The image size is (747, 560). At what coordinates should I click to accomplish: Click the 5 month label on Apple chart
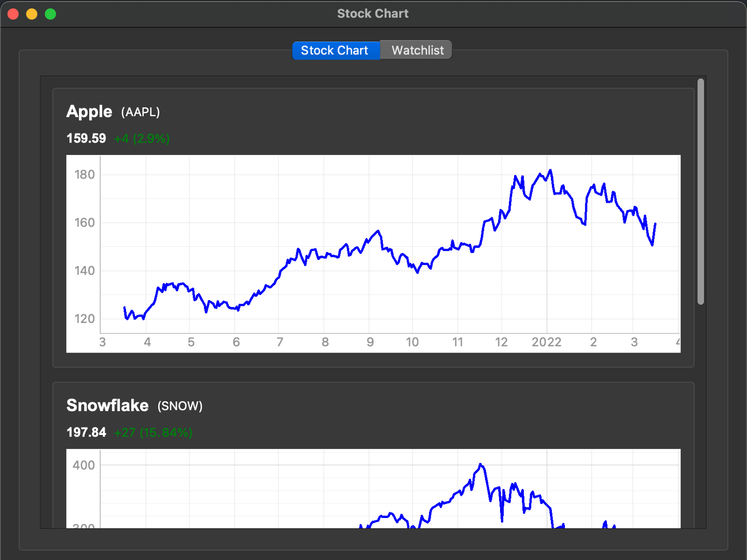(x=191, y=342)
